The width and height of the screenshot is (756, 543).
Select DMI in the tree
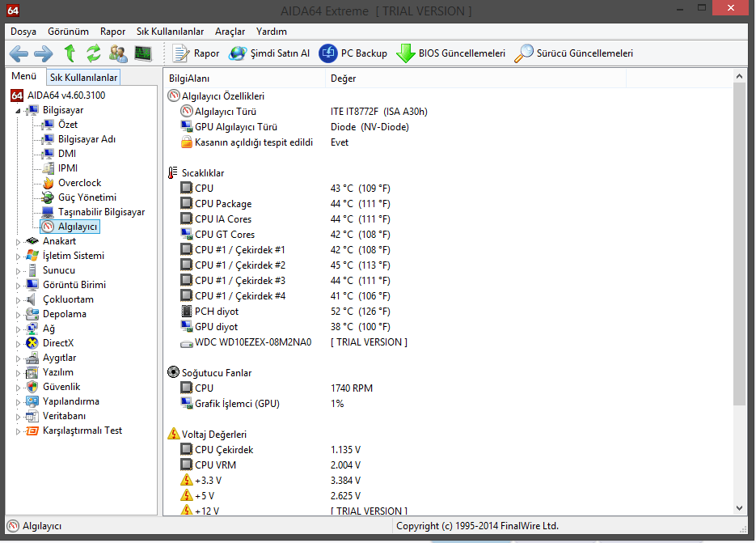click(x=67, y=154)
